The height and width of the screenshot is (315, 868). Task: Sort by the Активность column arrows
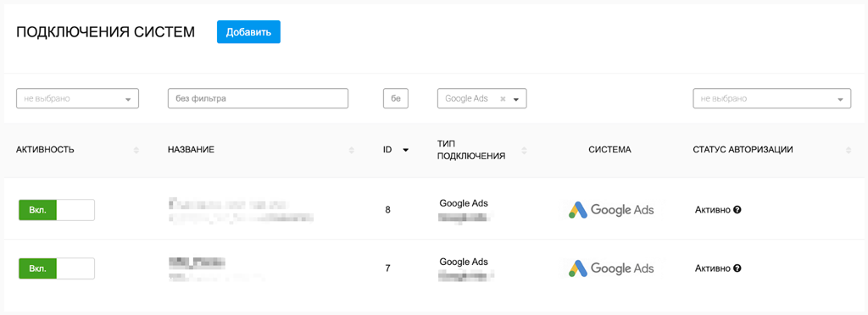coord(136,150)
